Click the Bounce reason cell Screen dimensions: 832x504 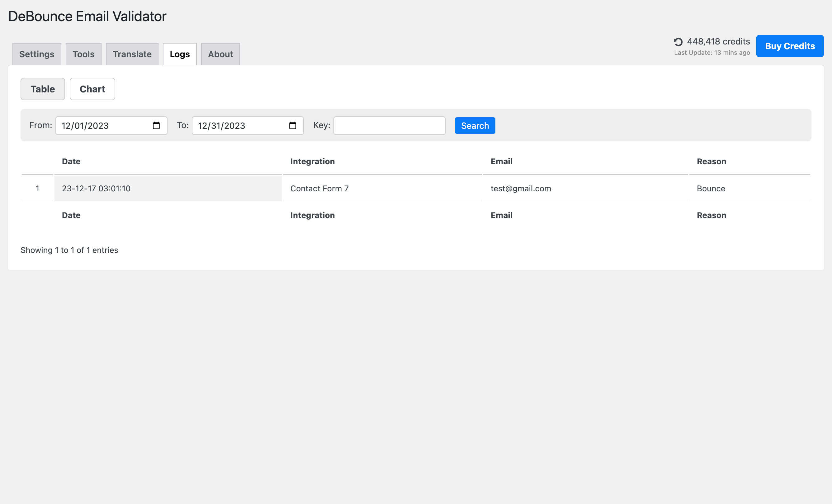tap(749, 188)
